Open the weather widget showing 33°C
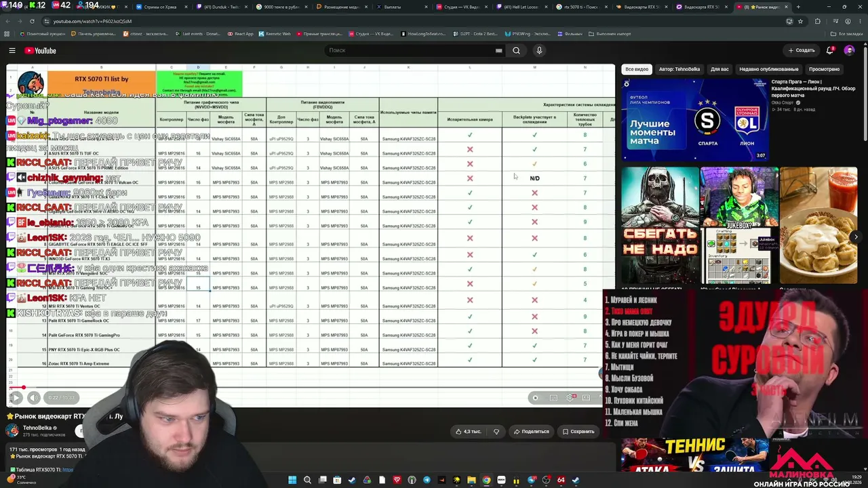The height and width of the screenshot is (488, 868). [20, 480]
